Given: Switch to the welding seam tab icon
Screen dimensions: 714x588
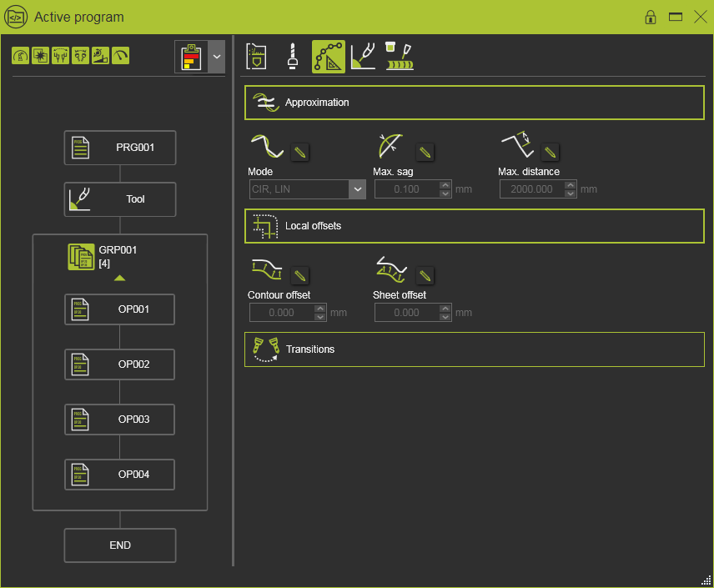Looking at the screenshot, I should pyautogui.click(x=400, y=56).
